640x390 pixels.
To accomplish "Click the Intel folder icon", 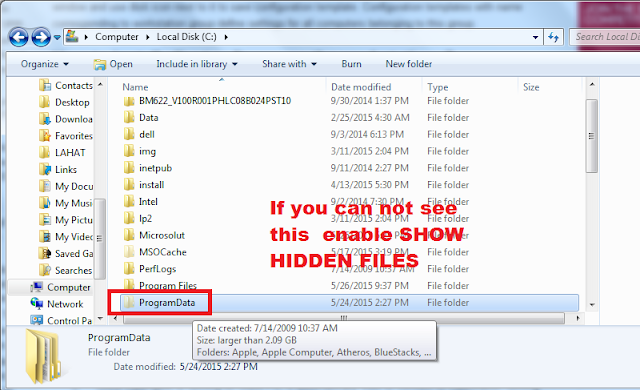I will (x=129, y=201).
